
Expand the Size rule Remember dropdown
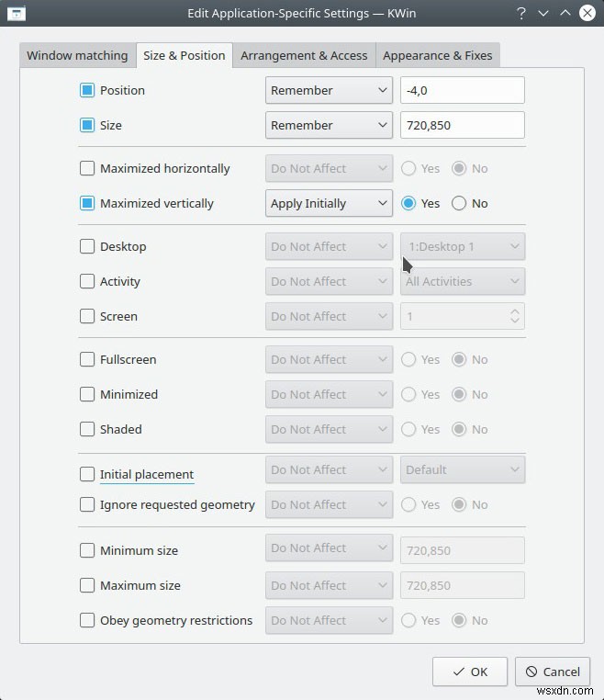(329, 125)
